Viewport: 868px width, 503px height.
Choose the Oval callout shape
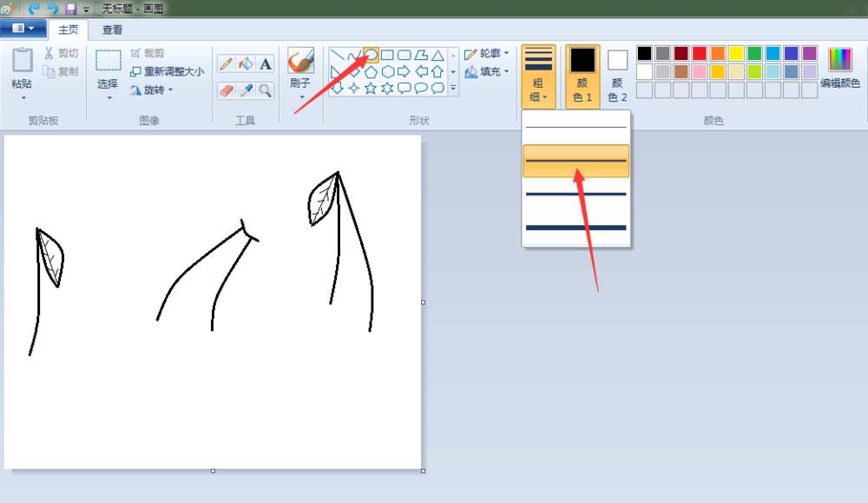point(421,88)
